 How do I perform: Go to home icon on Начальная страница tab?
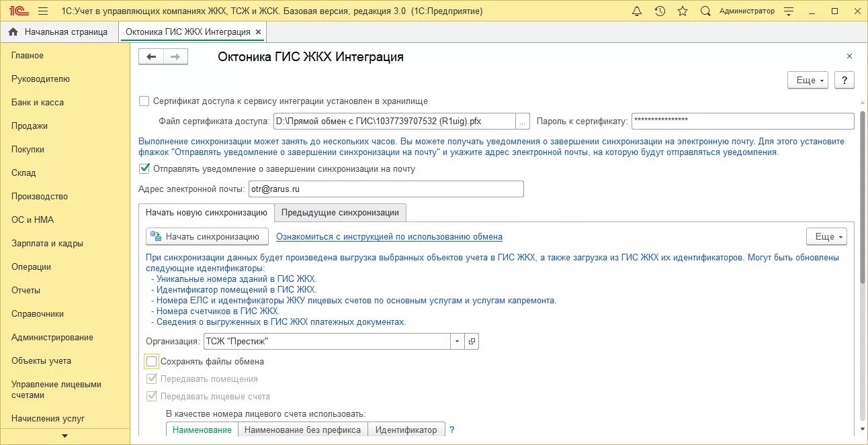13,32
